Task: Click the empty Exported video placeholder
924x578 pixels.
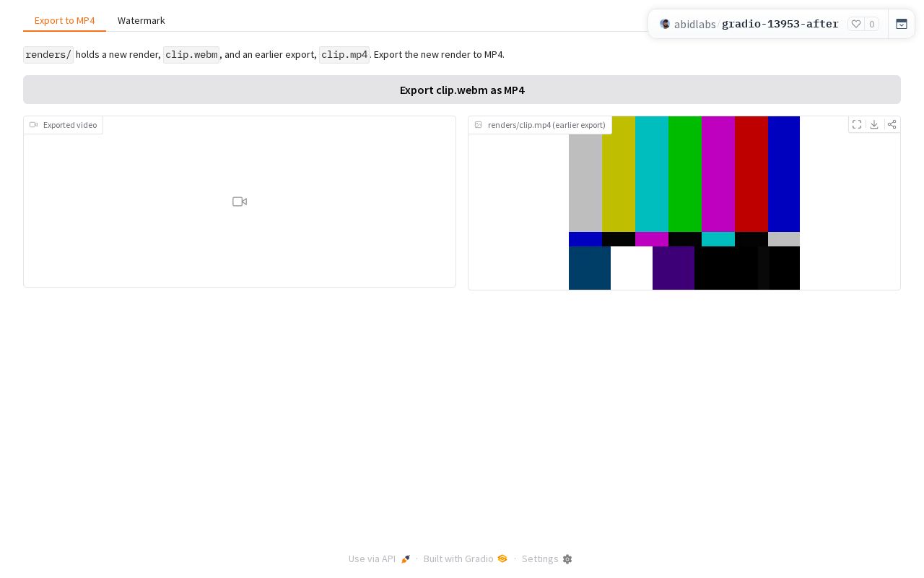Action: coord(240,202)
